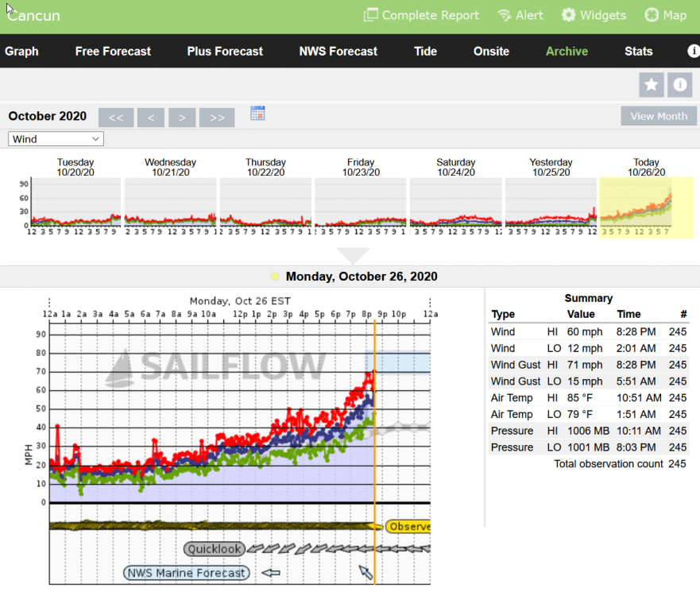Open the NWS Forecast tab
700x596 pixels.
click(x=338, y=51)
